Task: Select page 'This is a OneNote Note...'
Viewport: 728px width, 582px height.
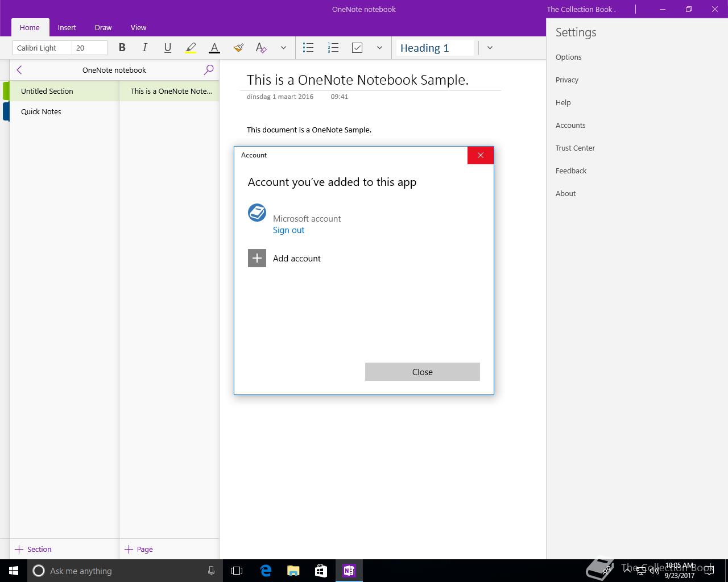Action: point(169,91)
